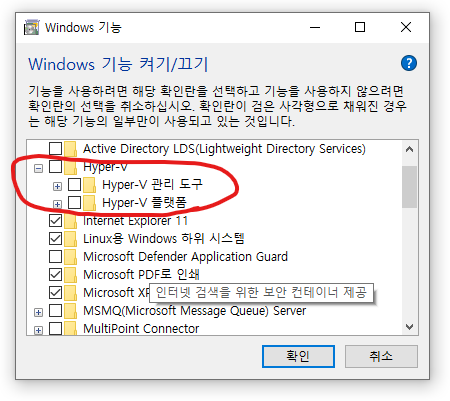Uncheck Linux용 Windows 하위 시스템 checkbox
The image size is (450, 401).
55,238
